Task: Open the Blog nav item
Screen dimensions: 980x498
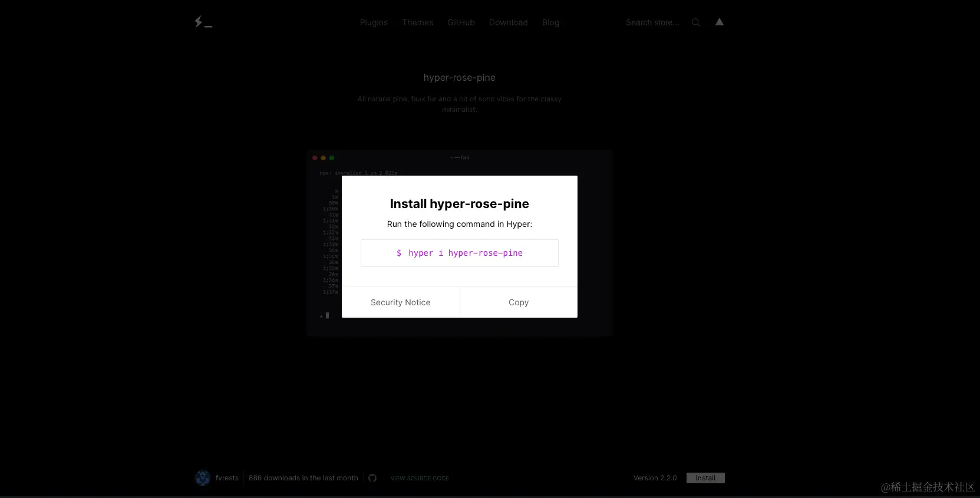Action: coord(550,22)
